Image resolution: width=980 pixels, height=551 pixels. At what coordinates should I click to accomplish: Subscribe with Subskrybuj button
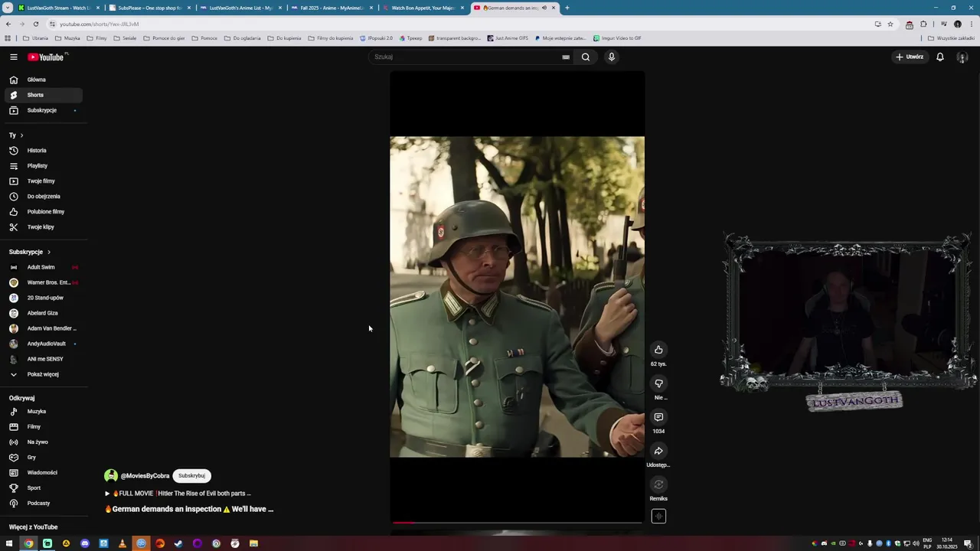point(191,476)
